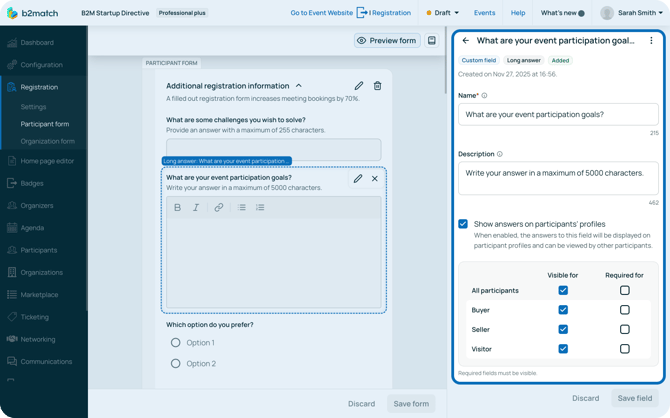This screenshot has width=670, height=418.
Task: Open the Draft status dropdown
Action: (x=443, y=13)
